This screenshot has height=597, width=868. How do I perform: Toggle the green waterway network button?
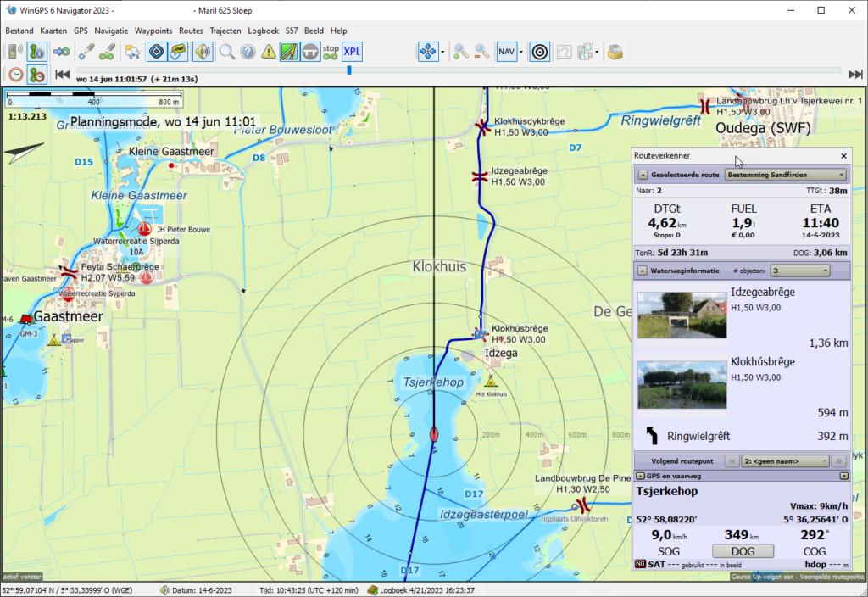289,52
